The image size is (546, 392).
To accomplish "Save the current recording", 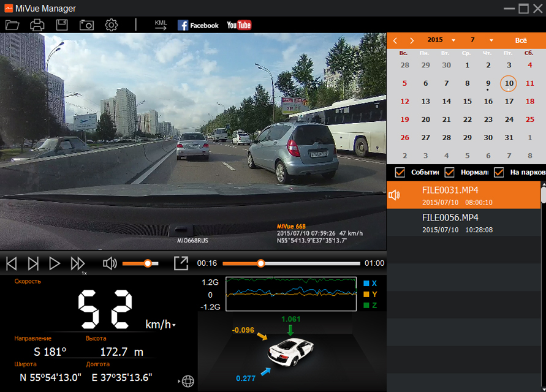I will pyautogui.click(x=61, y=24).
